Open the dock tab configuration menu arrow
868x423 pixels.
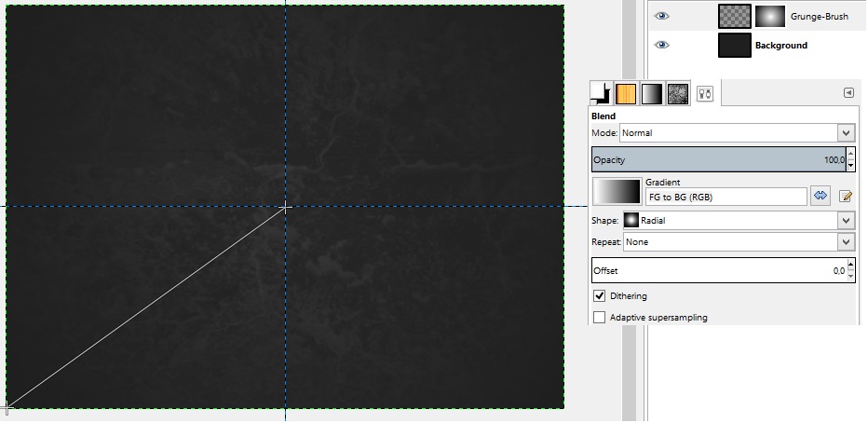click(x=848, y=93)
